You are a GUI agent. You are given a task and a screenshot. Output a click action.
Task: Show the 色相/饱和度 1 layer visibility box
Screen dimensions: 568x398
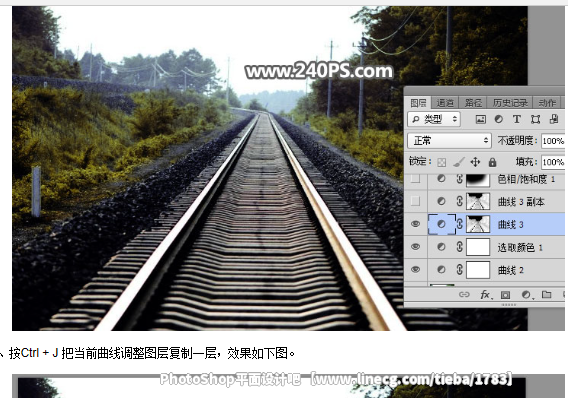415,178
